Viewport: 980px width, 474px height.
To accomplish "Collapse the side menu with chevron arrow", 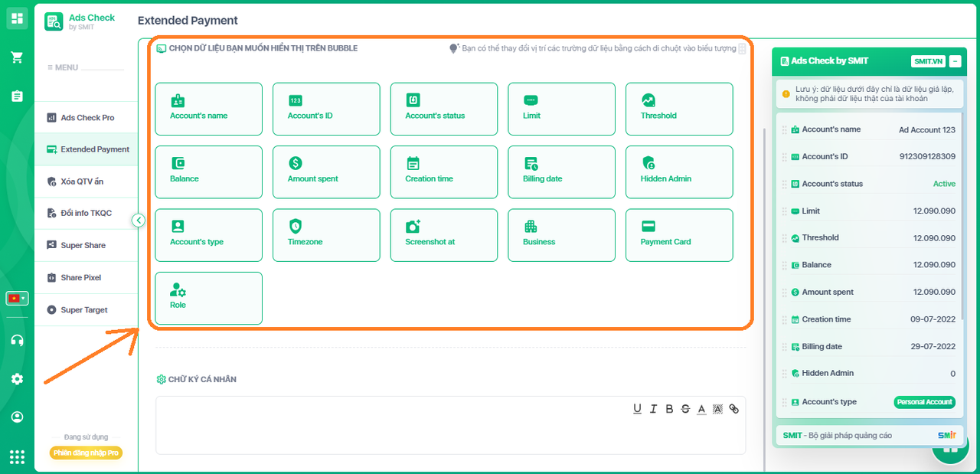I will tap(139, 221).
